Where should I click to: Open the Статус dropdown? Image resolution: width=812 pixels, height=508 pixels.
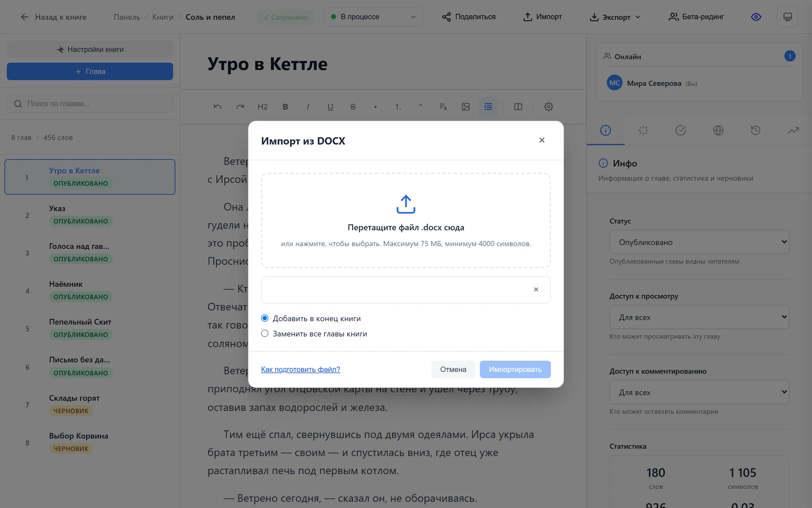coord(699,242)
